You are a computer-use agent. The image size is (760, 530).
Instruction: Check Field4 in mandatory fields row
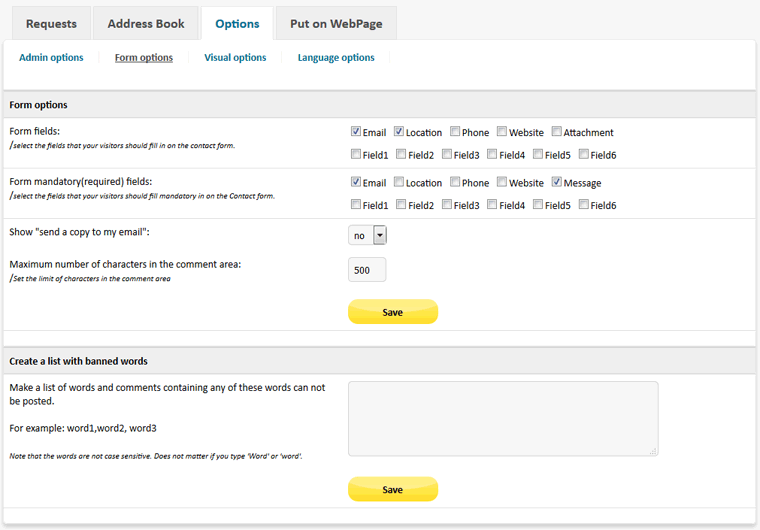click(492, 204)
